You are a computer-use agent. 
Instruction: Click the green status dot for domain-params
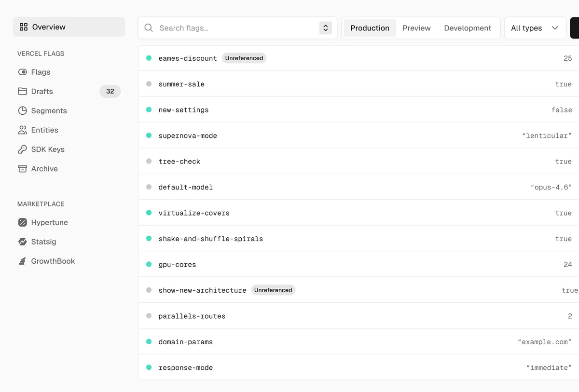pos(149,341)
